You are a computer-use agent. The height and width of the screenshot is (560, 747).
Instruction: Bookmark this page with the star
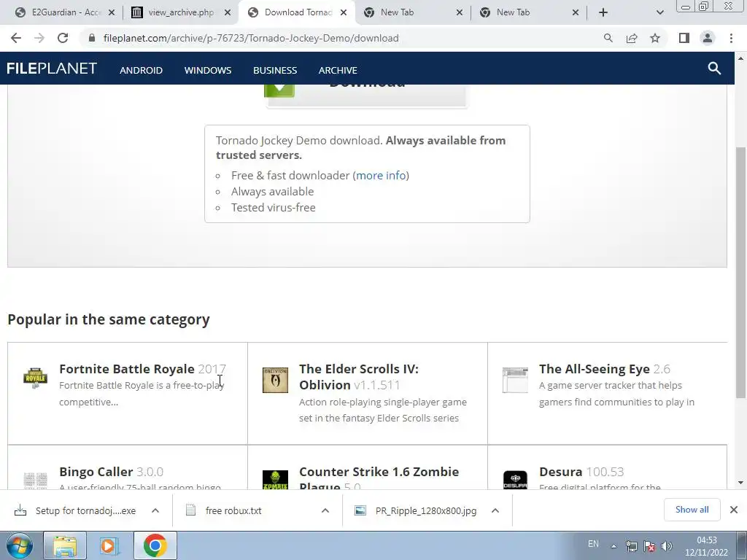coord(655,38)
